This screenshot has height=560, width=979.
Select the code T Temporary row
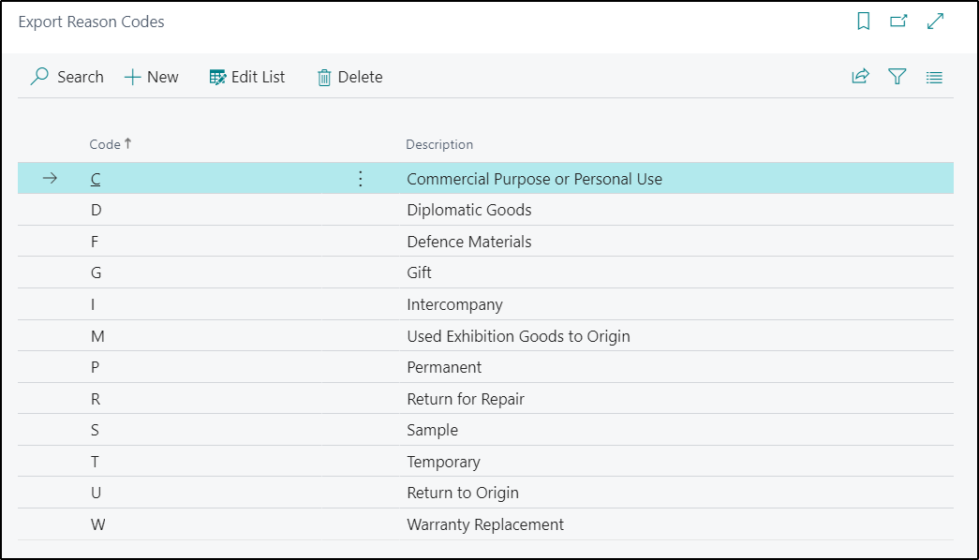(x=486, y=462)
